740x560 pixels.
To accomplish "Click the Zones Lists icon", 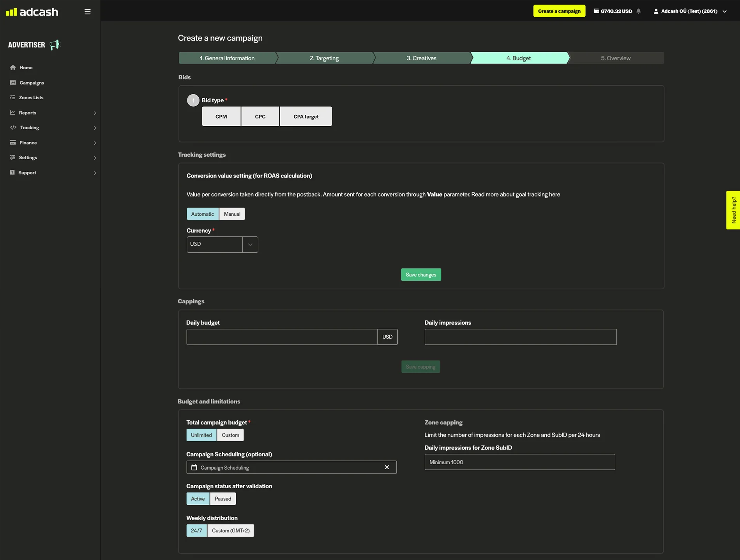I will pos(13,97).
